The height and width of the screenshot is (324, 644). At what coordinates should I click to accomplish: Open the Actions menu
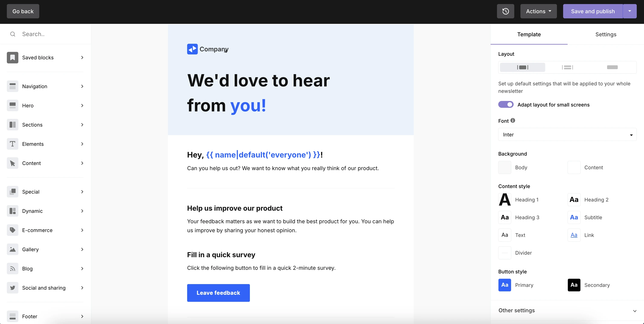pos(538,11)
